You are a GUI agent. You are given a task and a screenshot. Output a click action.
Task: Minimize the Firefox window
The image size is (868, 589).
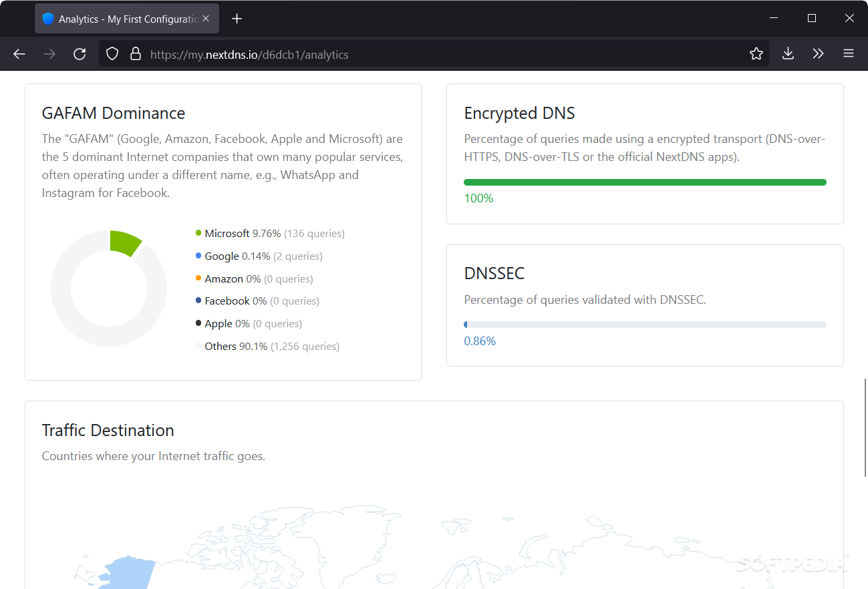tap(773, 19)
